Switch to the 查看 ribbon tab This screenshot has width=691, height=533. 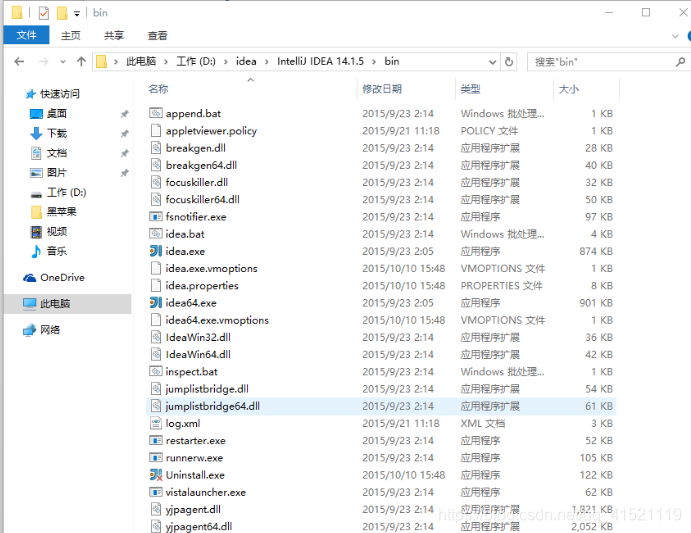point(157,35)
